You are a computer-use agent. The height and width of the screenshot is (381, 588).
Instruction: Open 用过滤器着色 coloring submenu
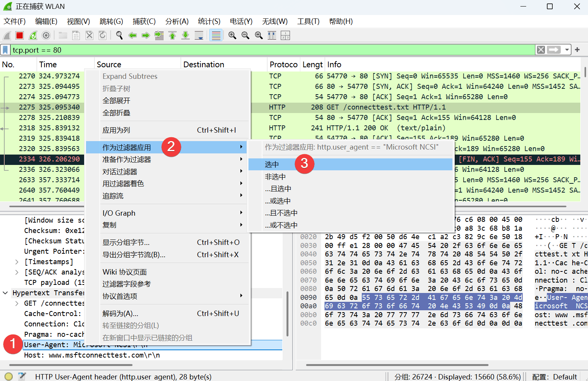click(123, 184)
